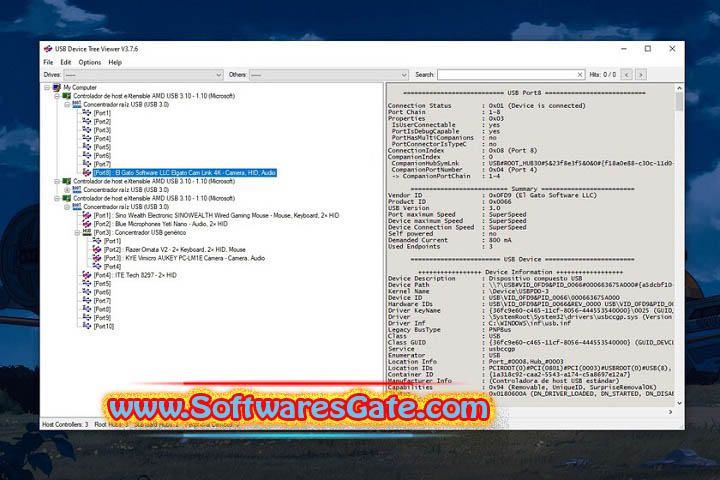Screen dimensions: 720x480
Task: Click the empty [Port10] port icon
Action: (x=87, y=326)
